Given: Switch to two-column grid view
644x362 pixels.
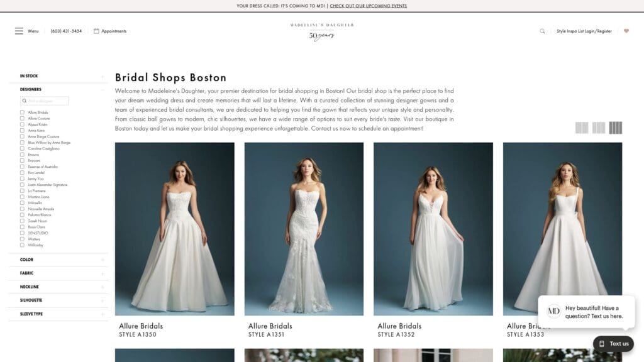Looking at the screenshot, I should pos(582,128).
